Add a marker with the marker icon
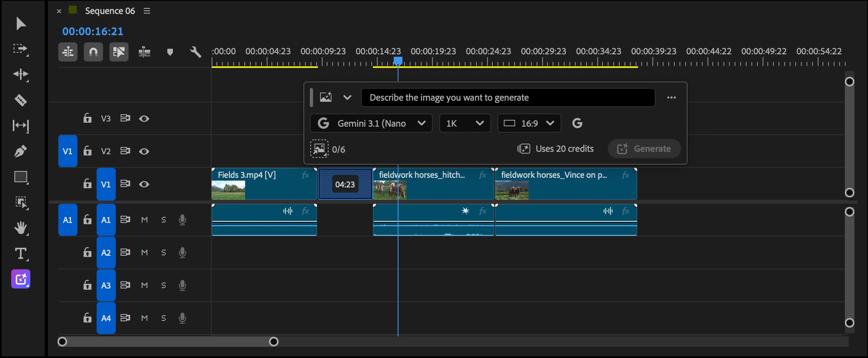 point(170,52)
